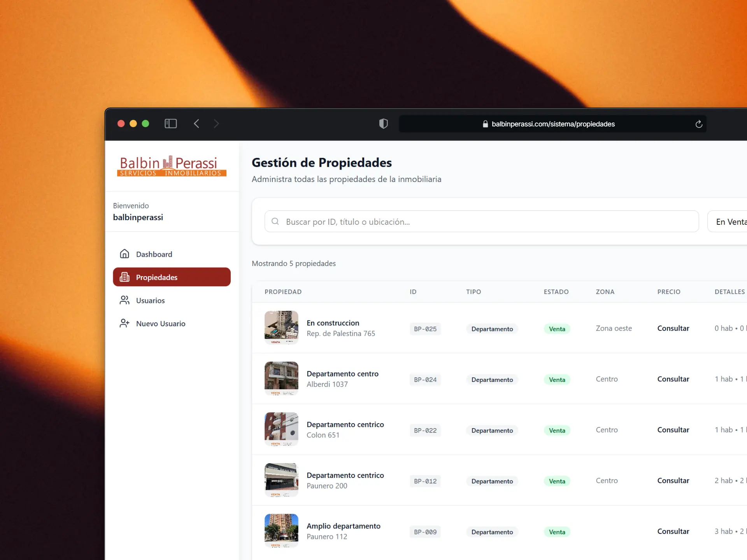Screen dimensions: 747x560
Task: Open the Amplio departamento thumbnail
Action: [x=281, y=530]
